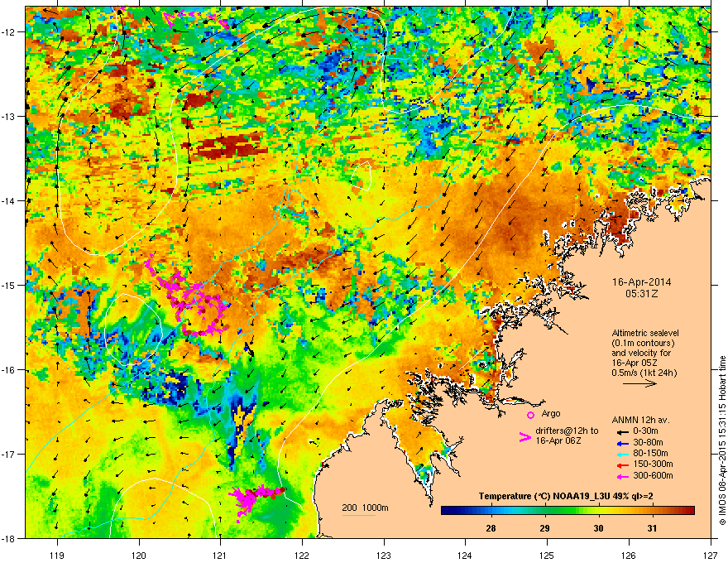Click latitude axis label -13
This screenshot has height=563, width=728.
click(x=8, y=117)
